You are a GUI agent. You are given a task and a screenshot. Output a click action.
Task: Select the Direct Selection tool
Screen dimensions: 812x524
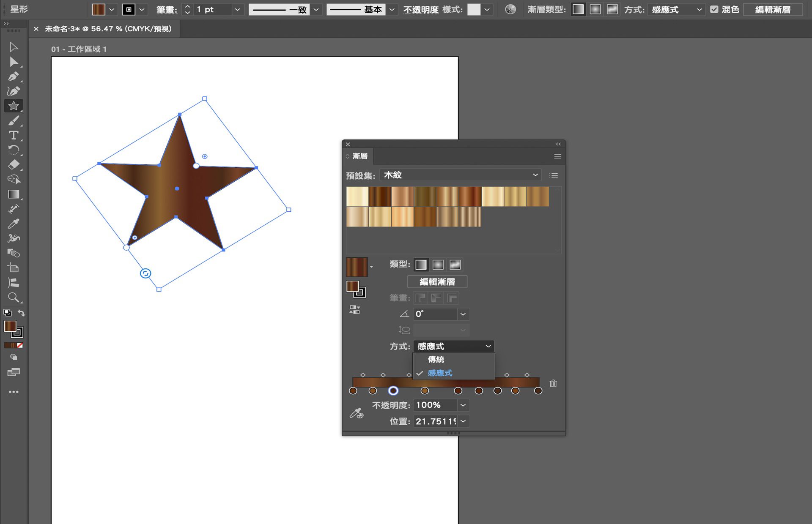(x=14, y=62)
